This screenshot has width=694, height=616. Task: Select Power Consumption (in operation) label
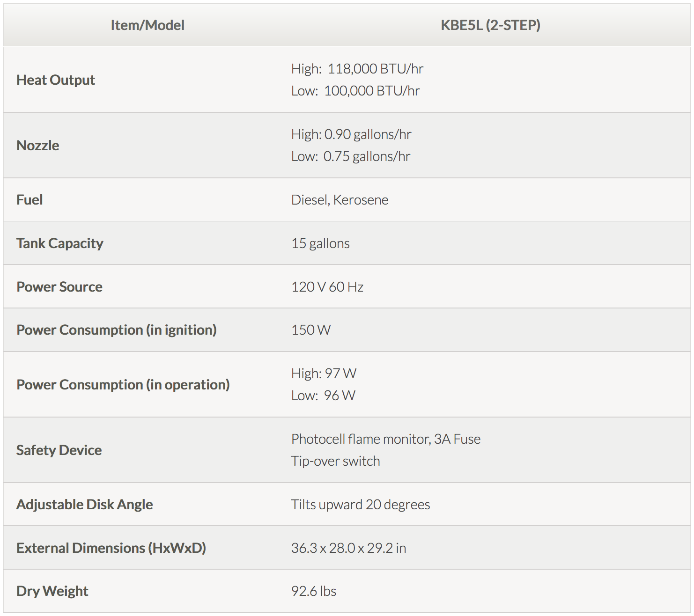coord(123,385)
